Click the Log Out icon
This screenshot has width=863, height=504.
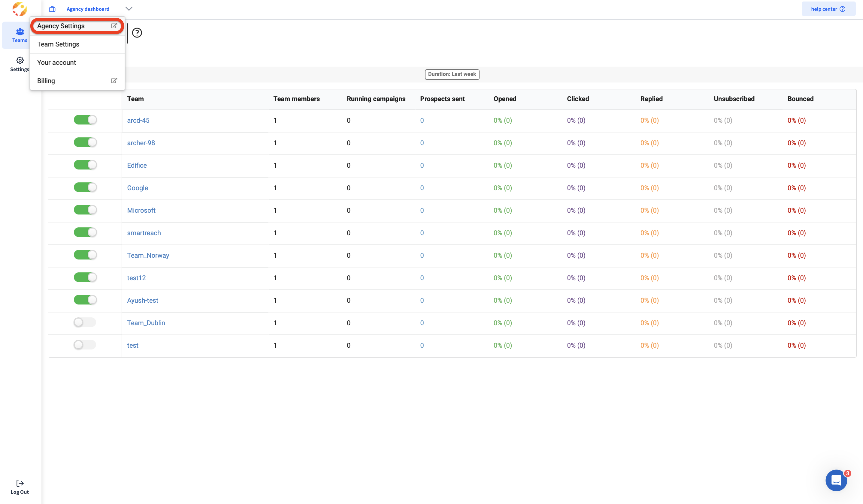(x=20, y=483)
